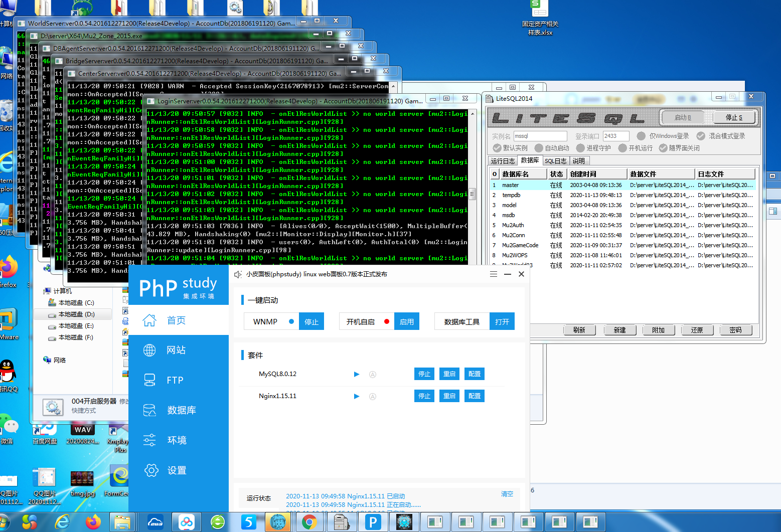Toggle the 仅Windows登录 option in LiteSQL2014
Viewport: 781px width, 532px height.
coord(641,136)
